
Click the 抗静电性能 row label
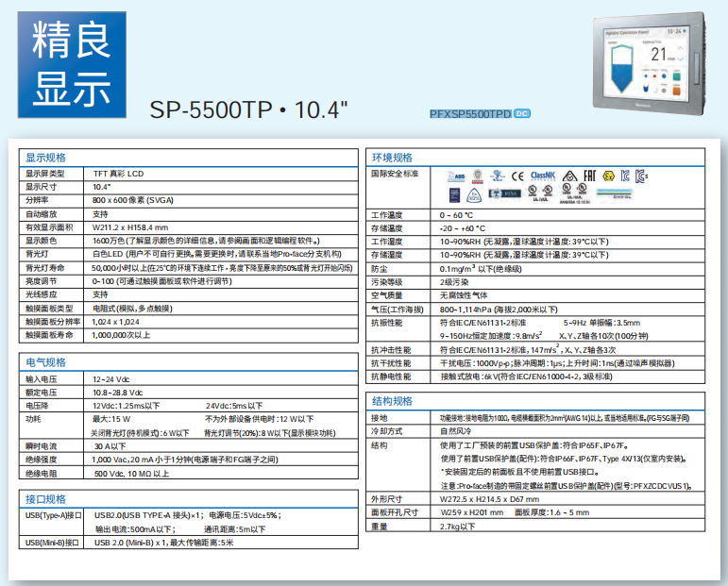[x=391, y=377]
